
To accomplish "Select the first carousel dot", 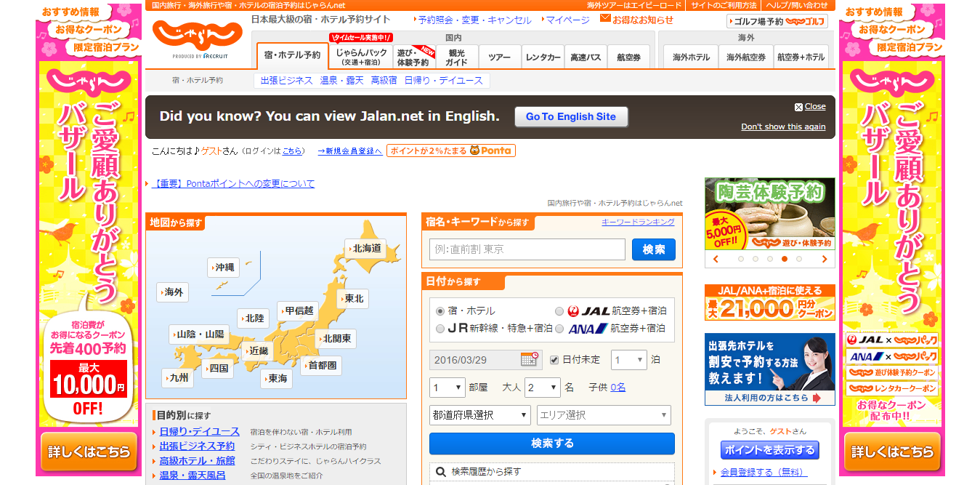I will pos(741,259).
